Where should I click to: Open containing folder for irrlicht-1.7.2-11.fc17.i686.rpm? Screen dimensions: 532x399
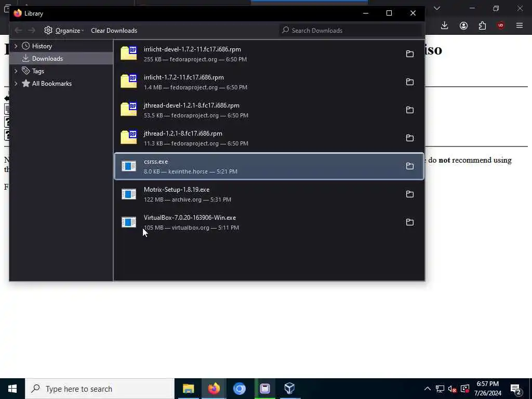(409, 82)
